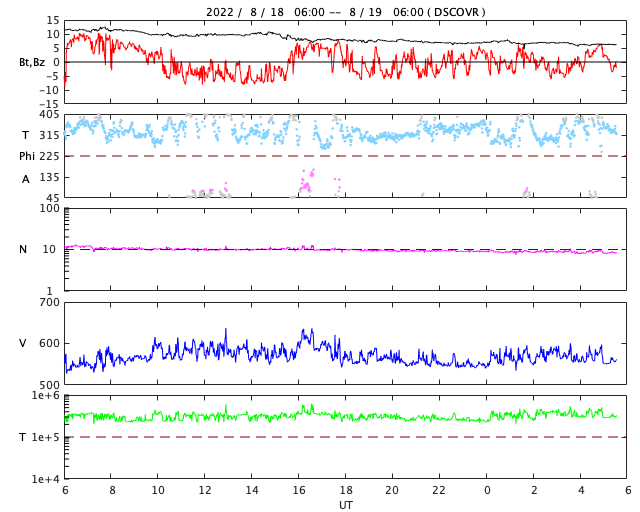Select the A label beside 135
Screen dimensions: 640x512
26,179
